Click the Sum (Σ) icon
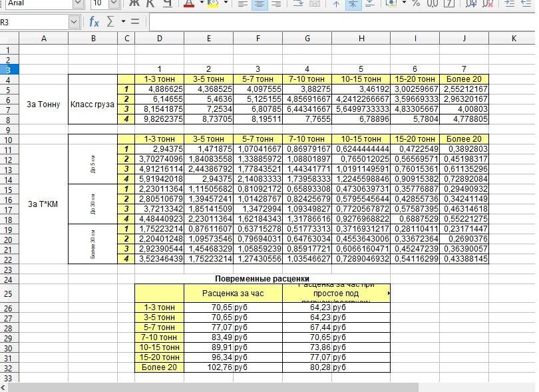Viewport: 539px width, 392px height. coord(110,22)
